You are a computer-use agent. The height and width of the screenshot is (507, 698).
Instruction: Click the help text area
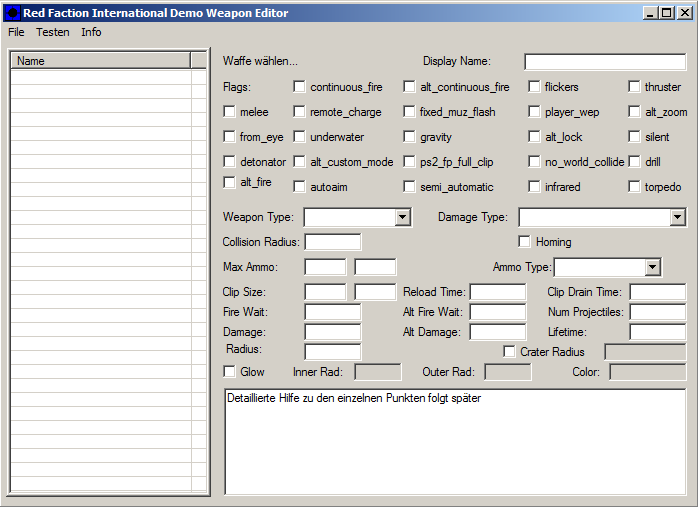pyautogui.click(x=454, y=440)
